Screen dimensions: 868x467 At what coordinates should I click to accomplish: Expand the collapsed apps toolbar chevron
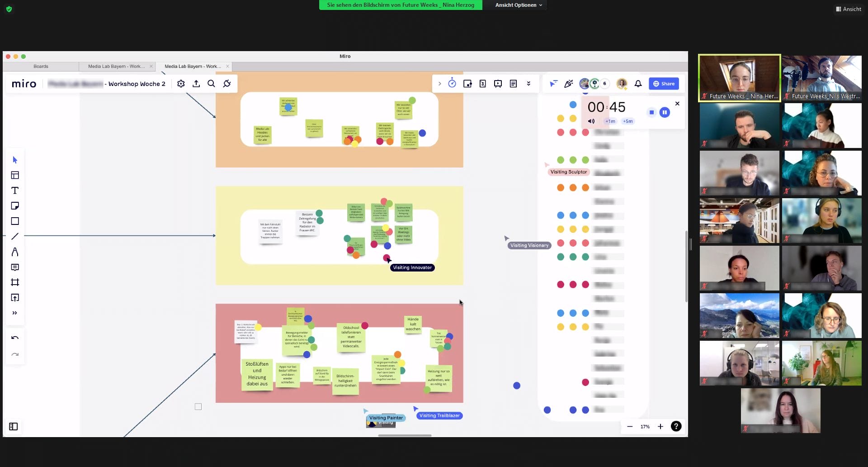439,84
